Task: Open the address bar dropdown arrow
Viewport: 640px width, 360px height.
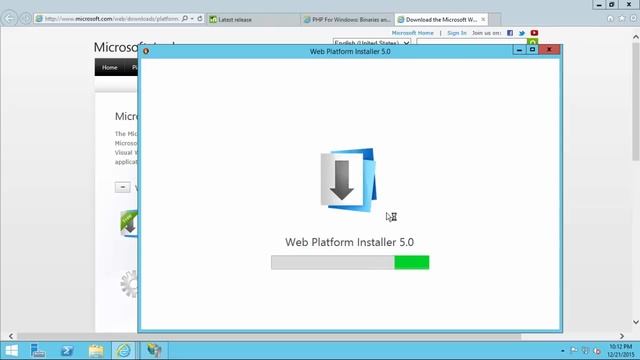Action: [x=192, y=19]
